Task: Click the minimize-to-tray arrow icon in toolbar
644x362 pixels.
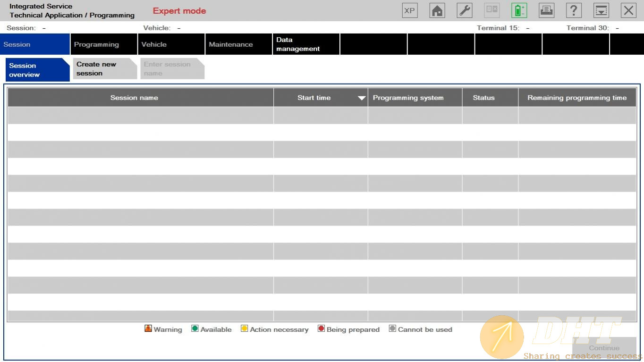Action: coord(601,11)
